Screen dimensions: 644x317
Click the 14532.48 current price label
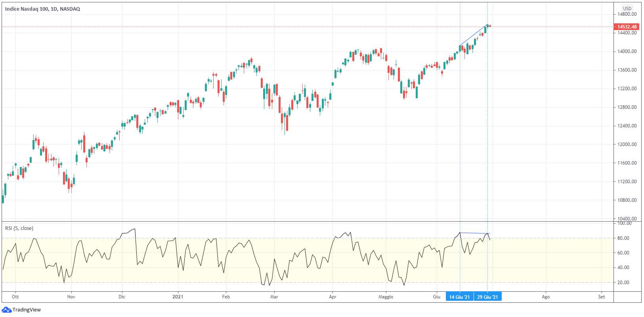(627, 27)
